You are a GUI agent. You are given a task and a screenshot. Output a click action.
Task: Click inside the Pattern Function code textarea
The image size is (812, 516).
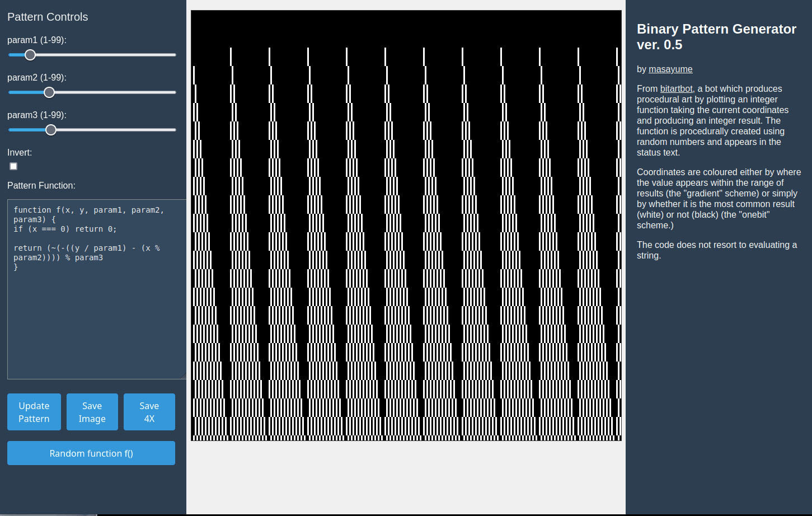tap(97, 289)
